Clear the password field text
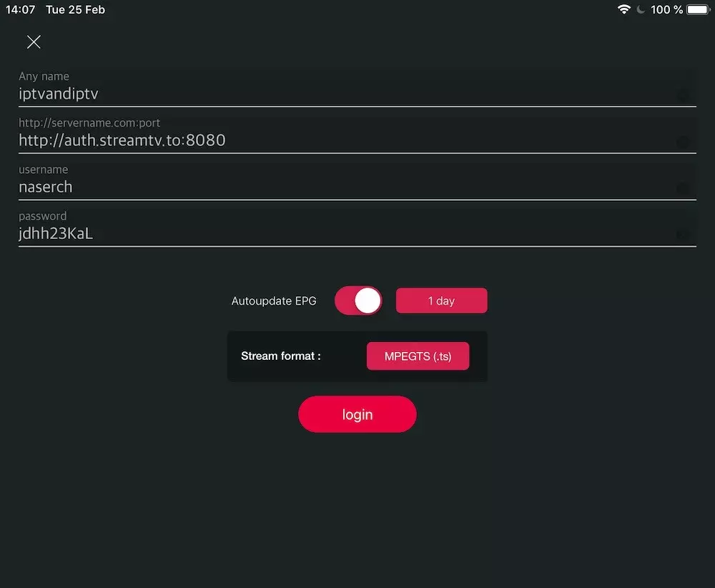Image resolution: width=715 pixels, height=588 pixels. tap(683, 234)
